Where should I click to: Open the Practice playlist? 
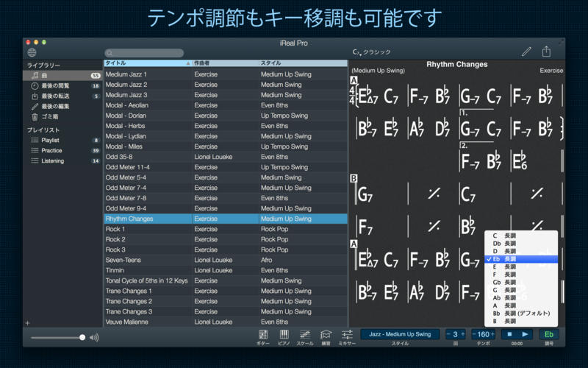point(62,151)
